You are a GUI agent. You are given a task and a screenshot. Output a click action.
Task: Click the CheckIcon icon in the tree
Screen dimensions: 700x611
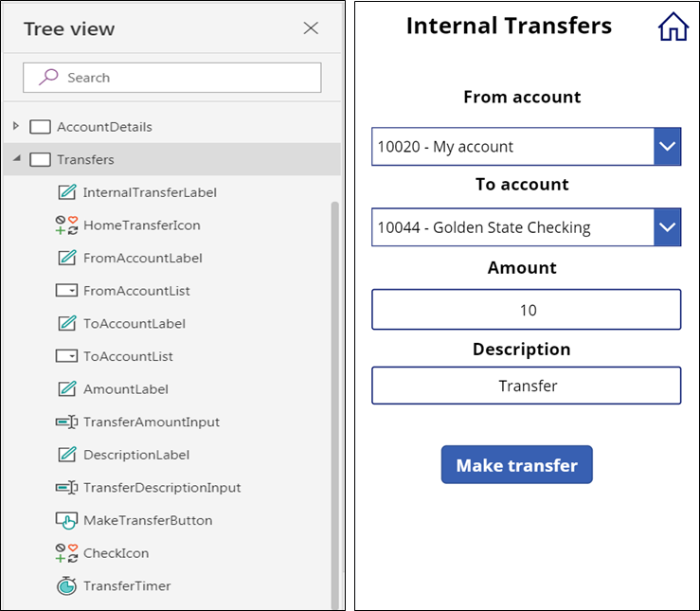click(67, 553)
